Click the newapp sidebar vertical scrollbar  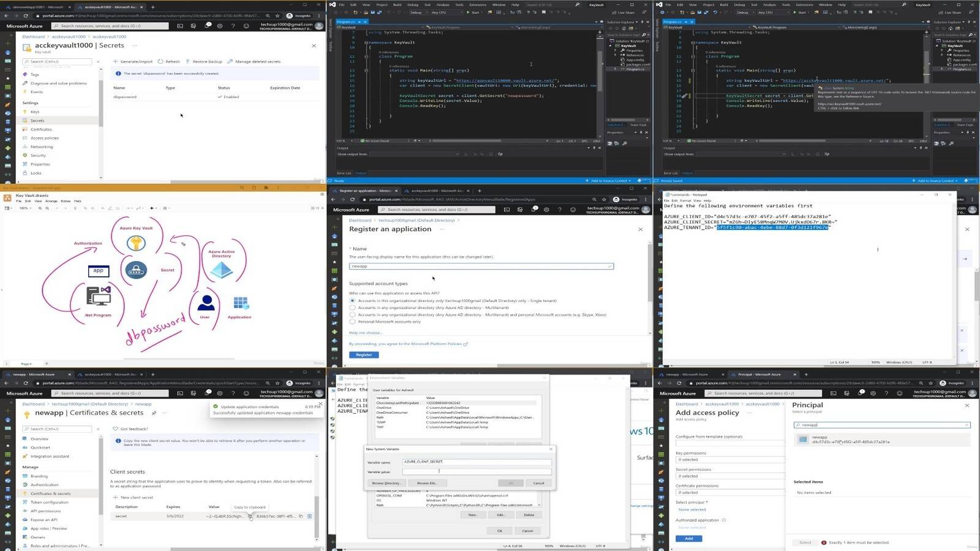[x=100, y=475]
